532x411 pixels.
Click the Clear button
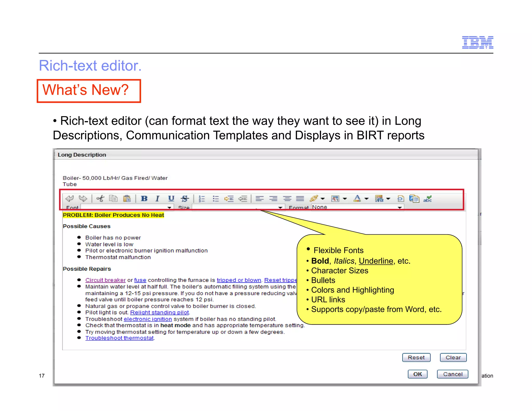[453, 357]
